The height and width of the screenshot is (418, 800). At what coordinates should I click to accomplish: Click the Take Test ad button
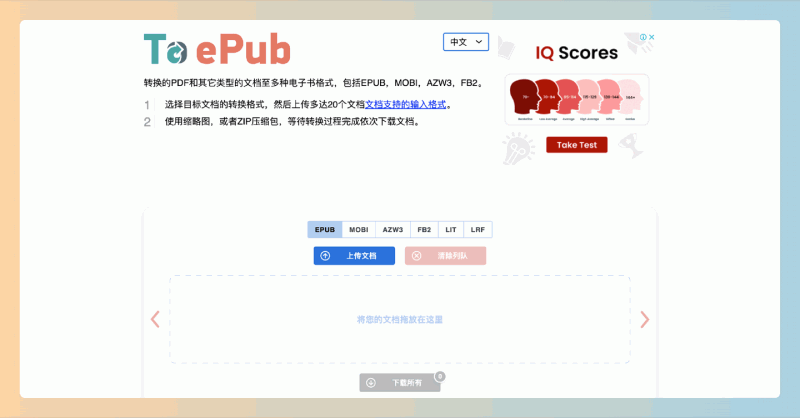(x=577, y=145)
